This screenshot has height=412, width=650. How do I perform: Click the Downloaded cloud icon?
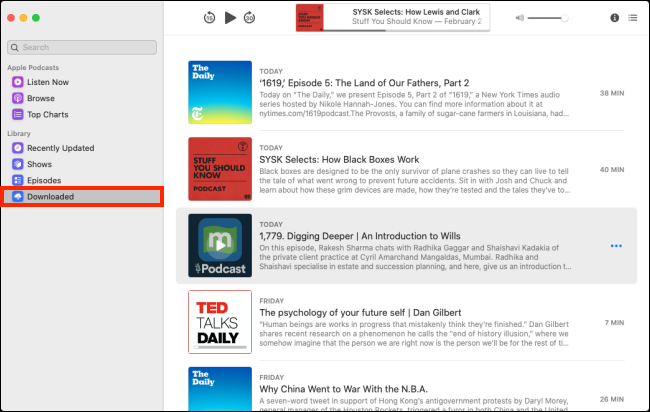pos(17,196)
